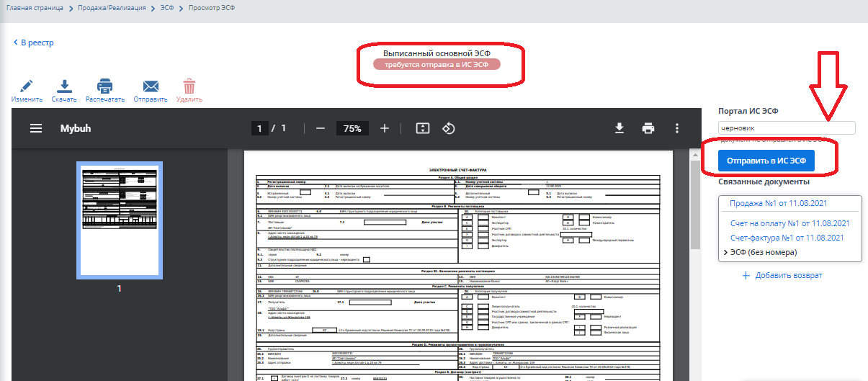Send by email using Отправить envelope icon
This screenshot has height=381, width=868.
pyautogui.click(x=151, y=87)
